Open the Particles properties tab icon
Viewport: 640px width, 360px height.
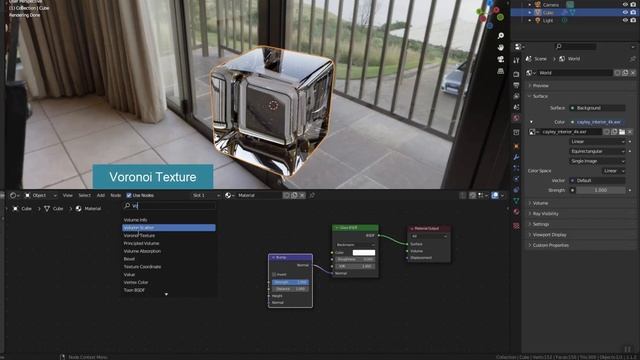click(x=516, y=168)
